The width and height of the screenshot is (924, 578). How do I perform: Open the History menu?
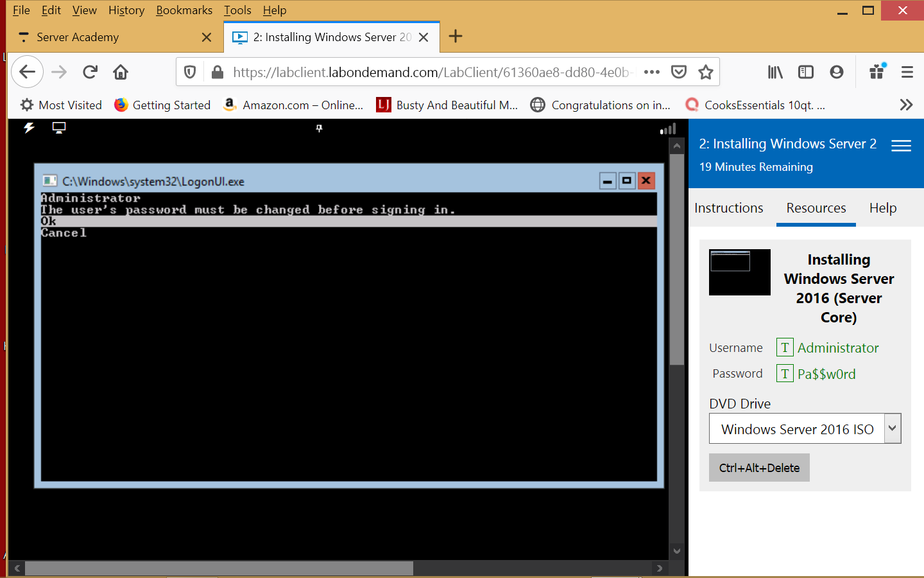tap(126, 10)
